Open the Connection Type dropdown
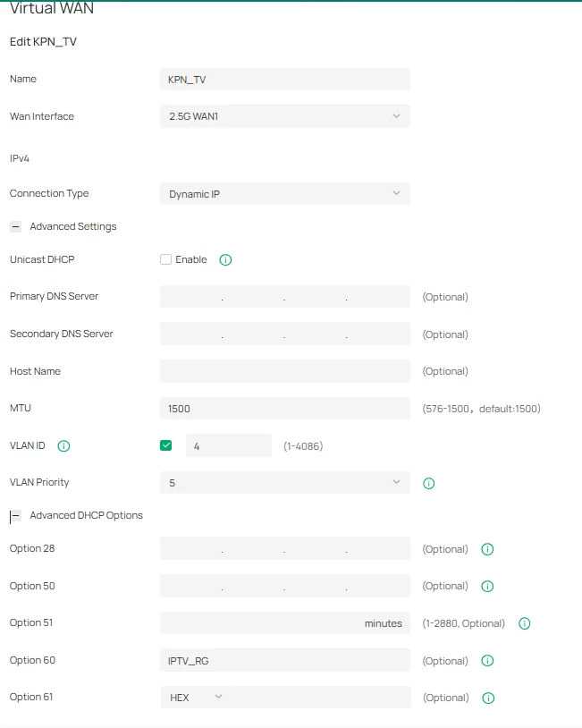Screen dimensions: 582x728 pos(284,194)
